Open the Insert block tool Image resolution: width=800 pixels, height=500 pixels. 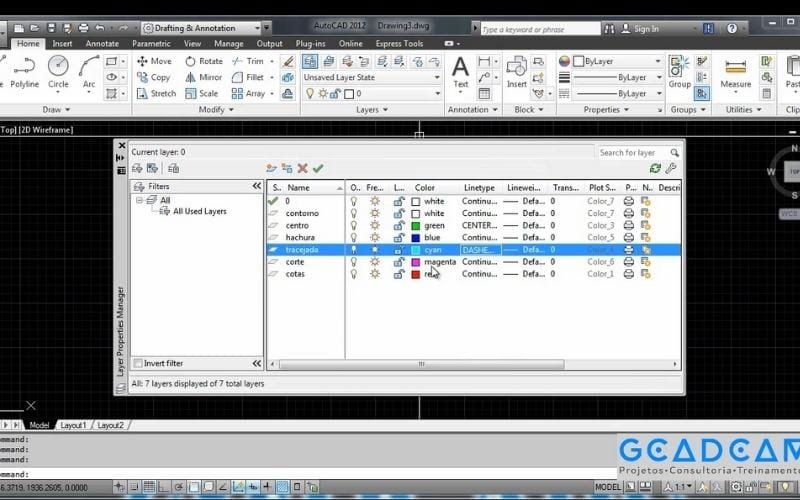pyautogui.click(x=516, y=72)
